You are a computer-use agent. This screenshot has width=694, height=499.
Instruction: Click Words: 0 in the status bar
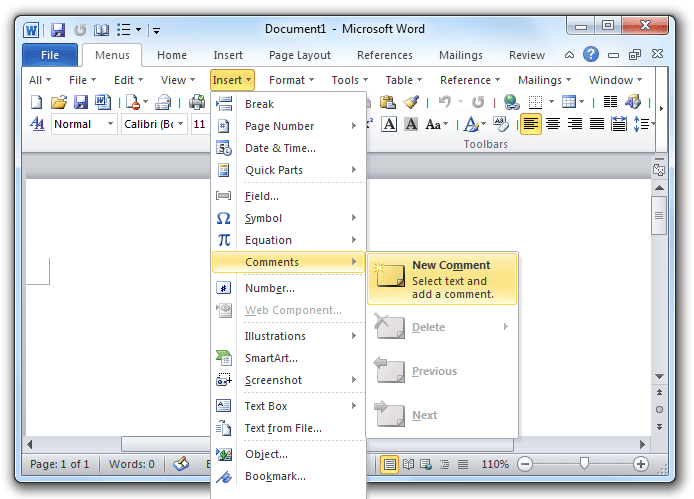[131, 464]
